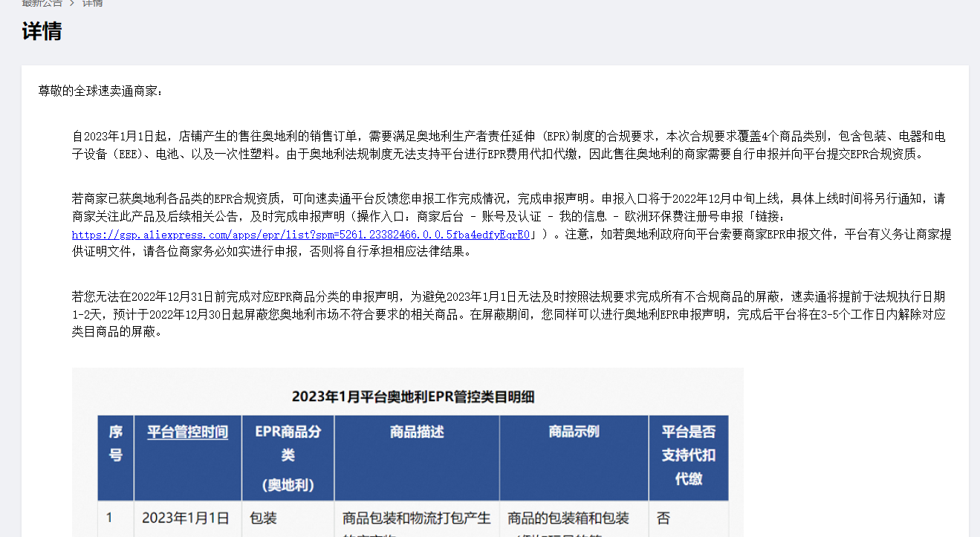This screenshot has height=537, width=980.
Task: Click the 详情 breadcrumb item
Action: coord(93,3)
